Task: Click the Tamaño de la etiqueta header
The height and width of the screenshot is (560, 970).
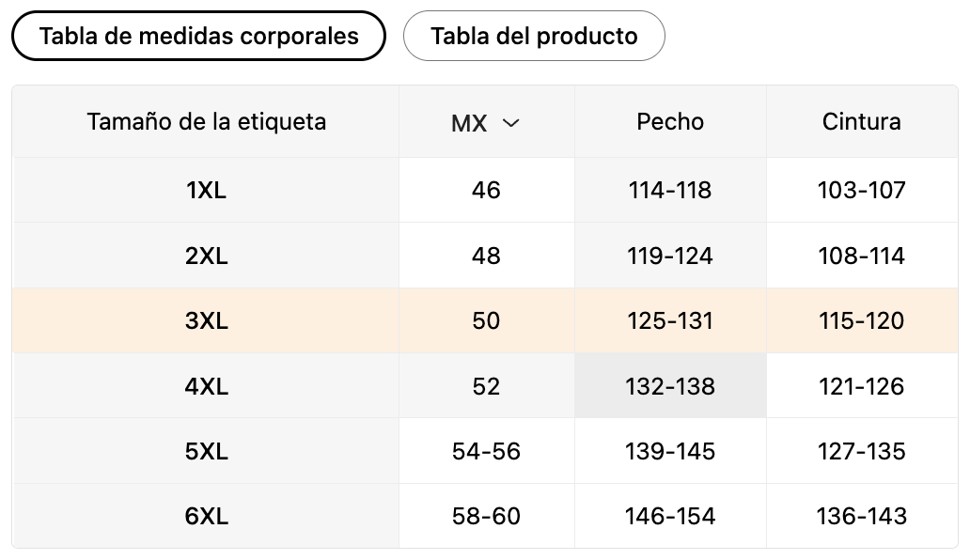Action: [x=206, y=122]
